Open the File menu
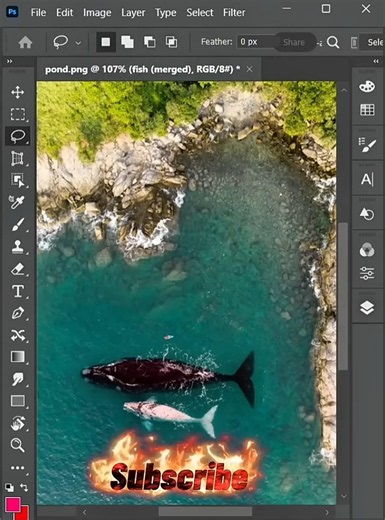The image size is (385, 520). [x=38, y=13]
